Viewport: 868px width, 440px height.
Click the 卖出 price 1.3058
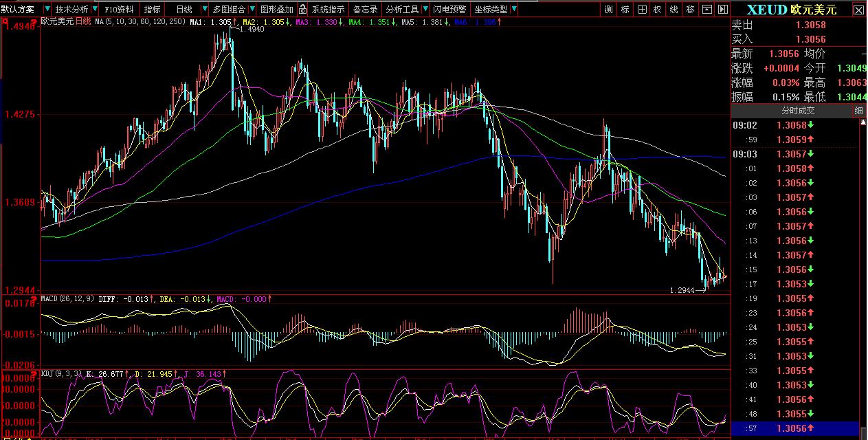tap(811, 25)
